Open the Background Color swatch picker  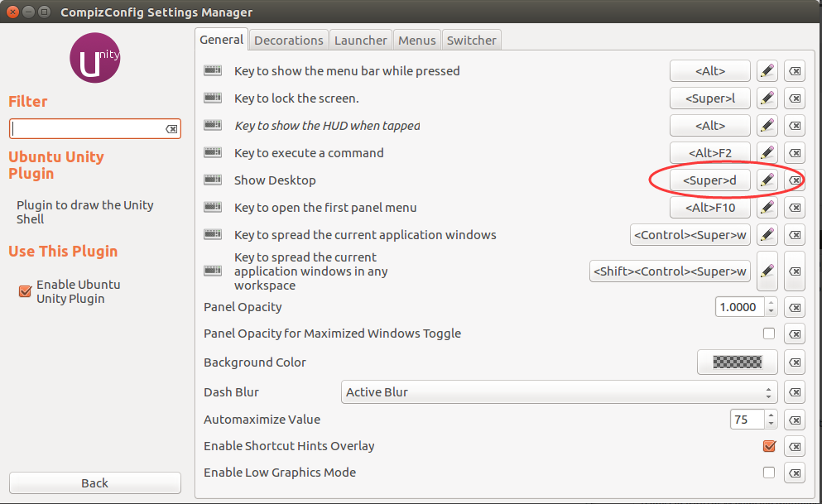point(737,362)
